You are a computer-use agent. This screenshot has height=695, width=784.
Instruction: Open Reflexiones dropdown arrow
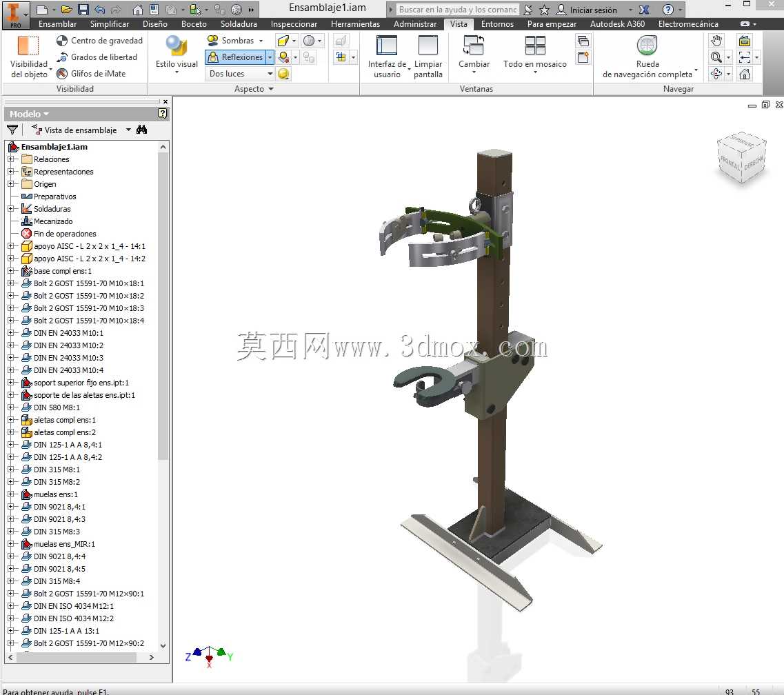(x=270, y=57)
